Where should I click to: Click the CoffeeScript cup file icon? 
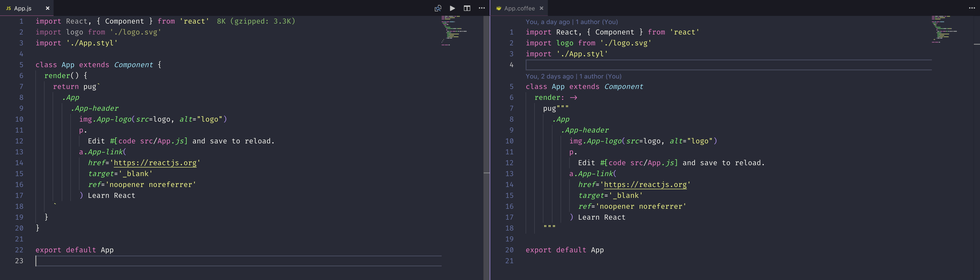click(498, 8)
